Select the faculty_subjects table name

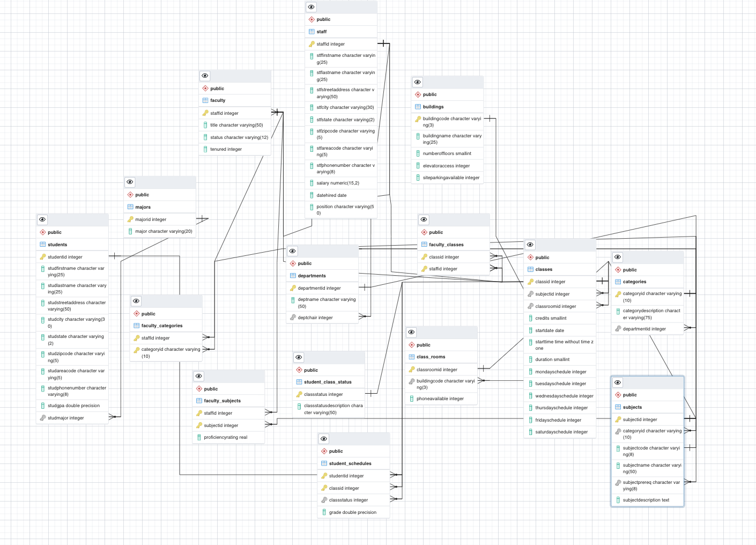pos(221,400)
